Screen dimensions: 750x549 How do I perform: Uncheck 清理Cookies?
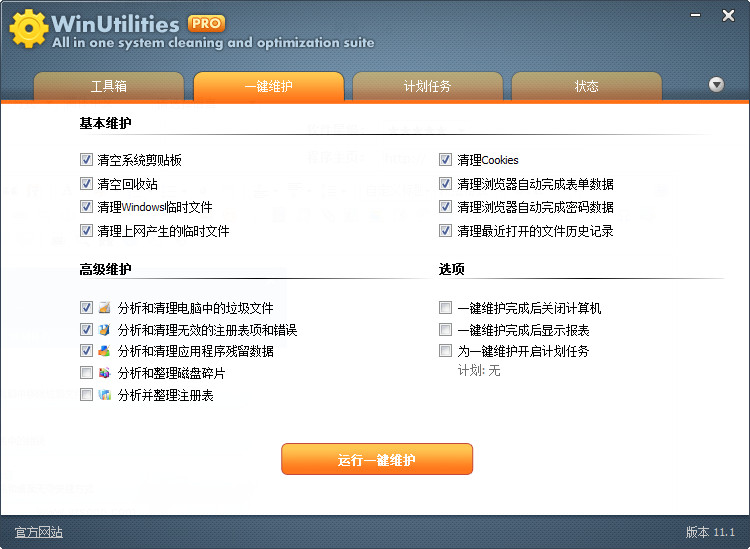click(x=445, y=160)
